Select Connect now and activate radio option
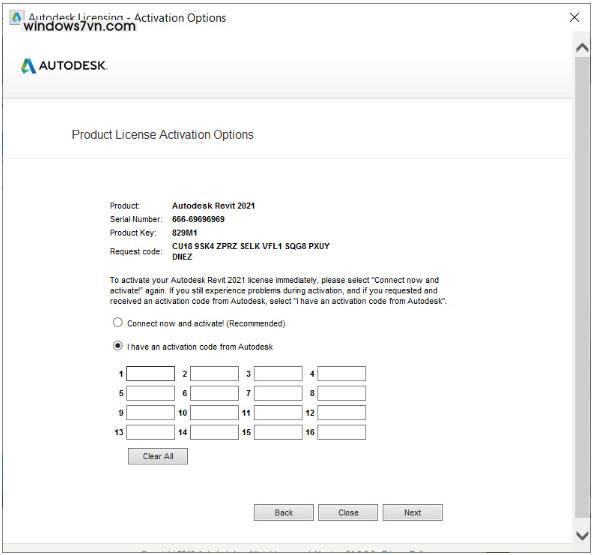The width and height of the screenshot is (593, 555). (118, 322)
